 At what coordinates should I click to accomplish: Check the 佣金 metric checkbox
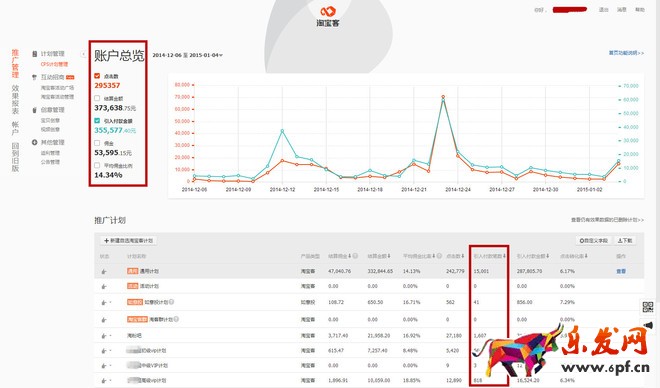(x=97, y=143)
